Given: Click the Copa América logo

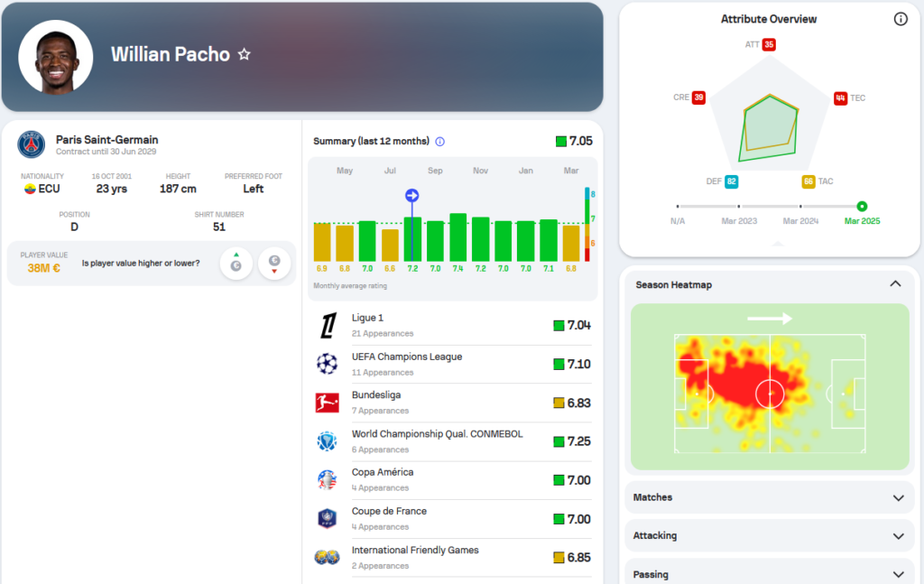Looking at the screenshot, I should coord(327,480).
